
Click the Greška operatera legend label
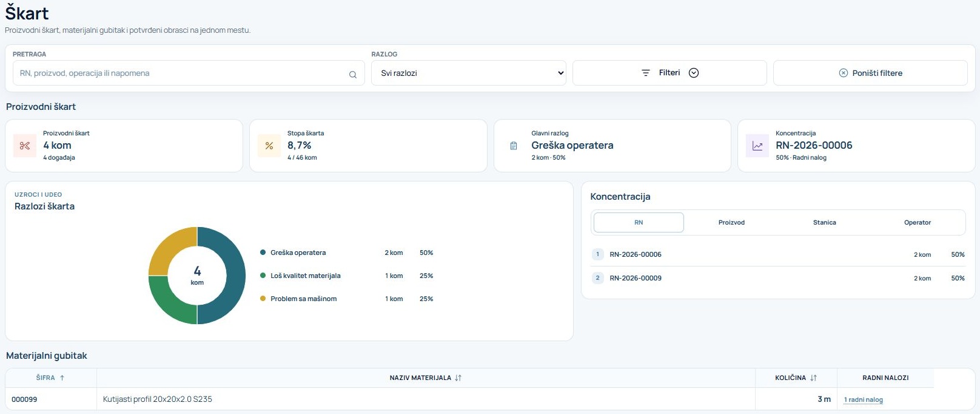(x=298, y=253)
